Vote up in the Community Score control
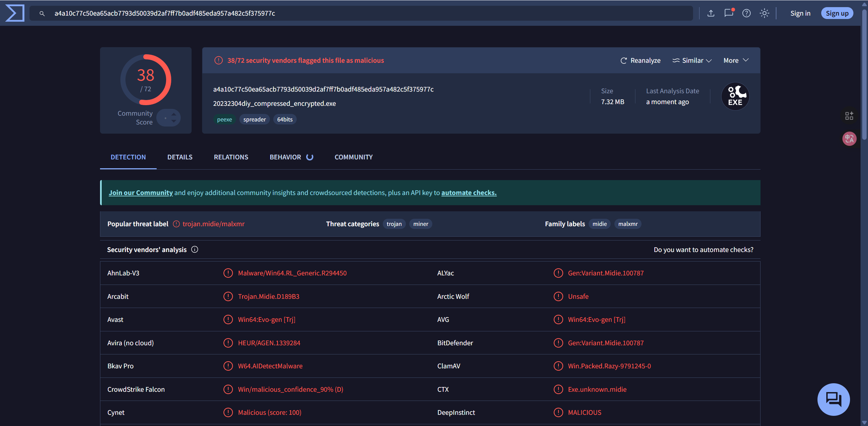Screen dimensions: 868x426 [x=174, y=114]
